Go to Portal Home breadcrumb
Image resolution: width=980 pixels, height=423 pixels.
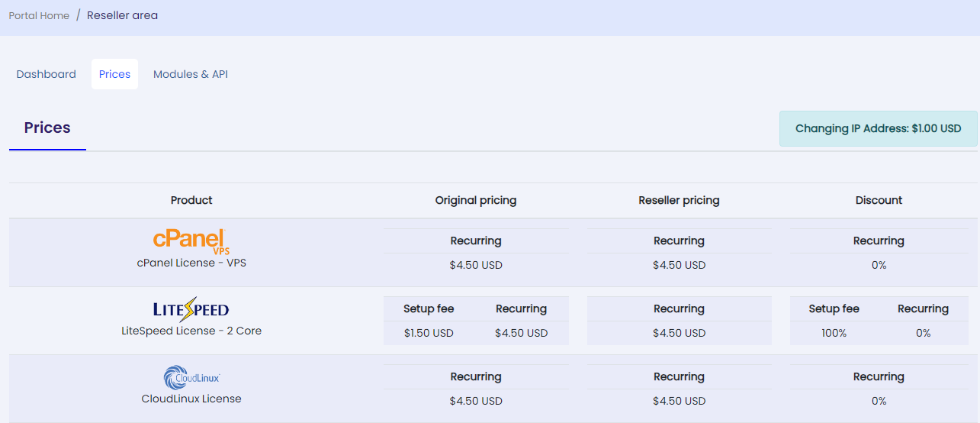39,15
